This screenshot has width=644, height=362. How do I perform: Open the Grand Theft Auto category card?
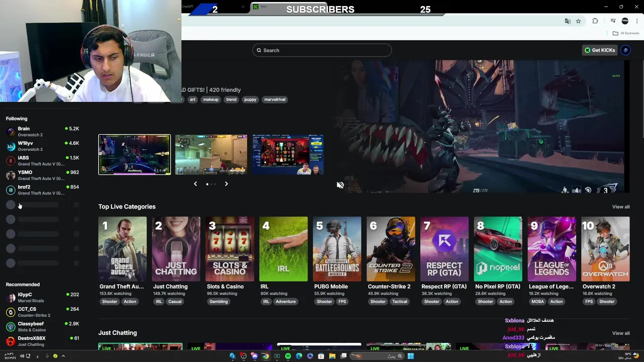point(122,249)
